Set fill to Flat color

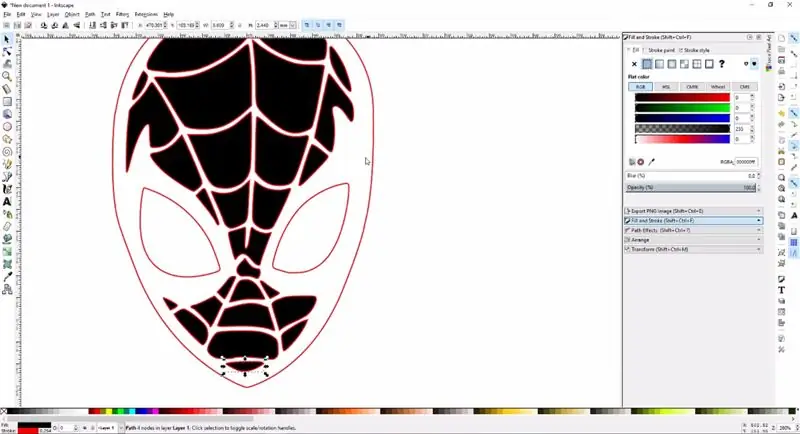pos(647,64)
